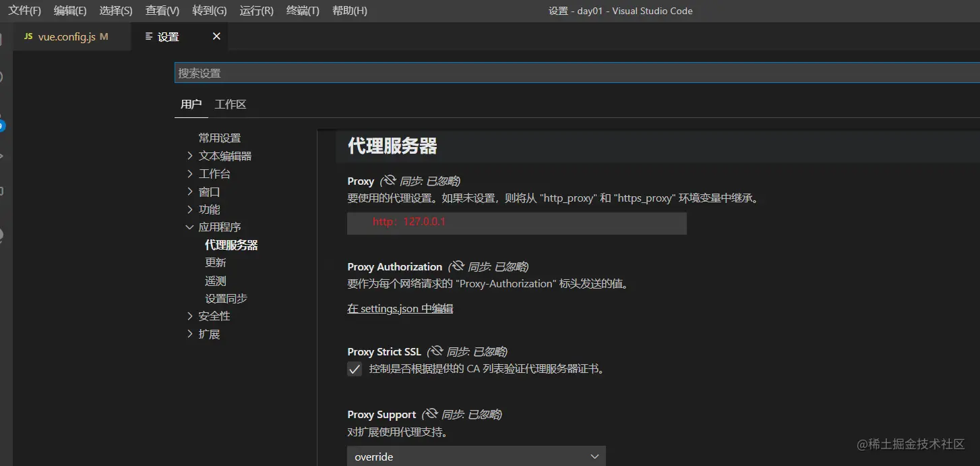The image size is (980, 466).
Task: Select 代理服务器 in the settings tree
Action: tap(231, 245)
